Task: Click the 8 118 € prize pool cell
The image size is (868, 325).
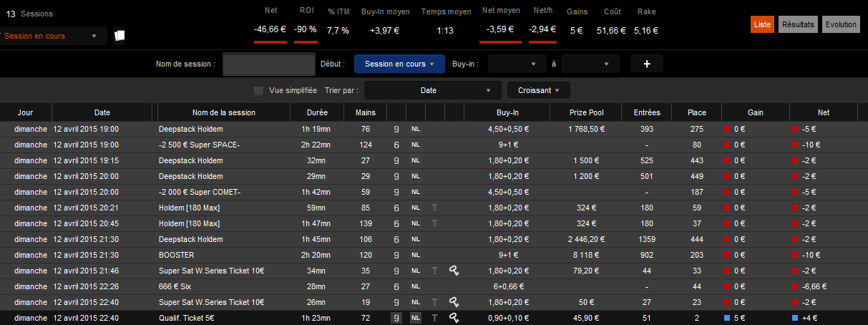Action: 587,255
